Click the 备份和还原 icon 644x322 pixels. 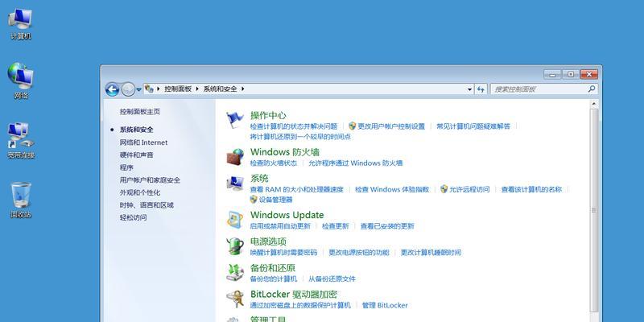click(x=235, y=272)
